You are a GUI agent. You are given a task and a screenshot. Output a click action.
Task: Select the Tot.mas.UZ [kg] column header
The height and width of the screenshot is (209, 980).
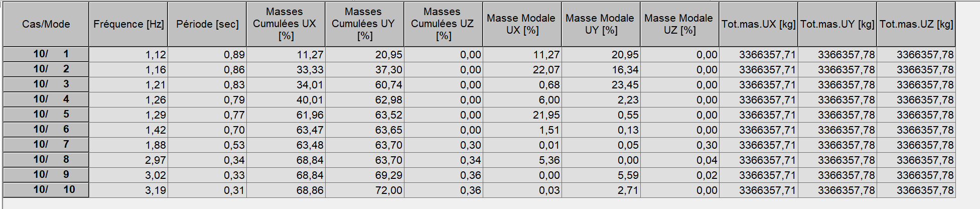coord(916,24)
